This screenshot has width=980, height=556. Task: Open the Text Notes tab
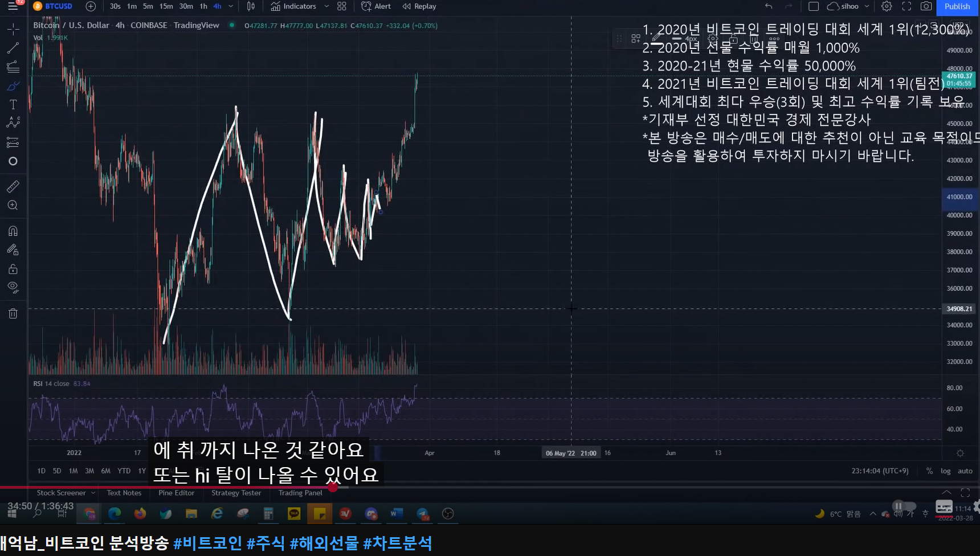(x=124, y=493)
